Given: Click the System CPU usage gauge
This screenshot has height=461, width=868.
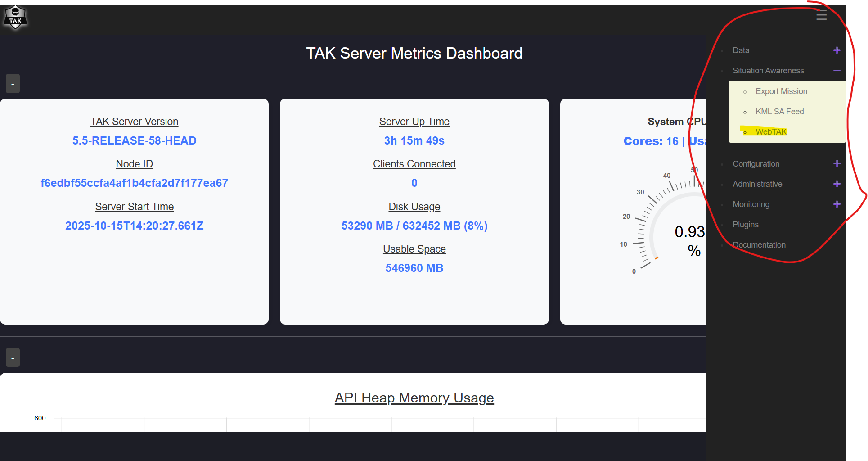Looking at the screenshot, I should pyautogui.click(x=670, y=225).
